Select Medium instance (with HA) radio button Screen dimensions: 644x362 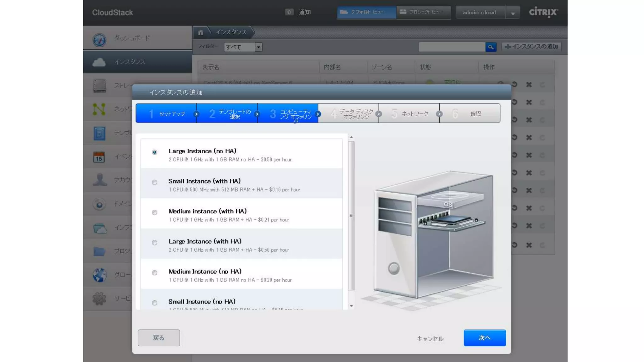click(154, 212)
